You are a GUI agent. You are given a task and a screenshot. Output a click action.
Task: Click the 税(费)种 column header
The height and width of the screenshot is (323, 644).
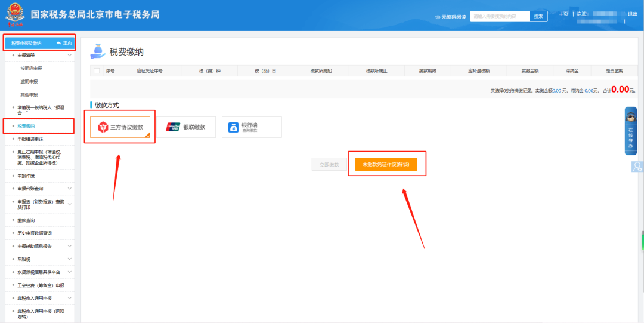click(x=210, y=71)
